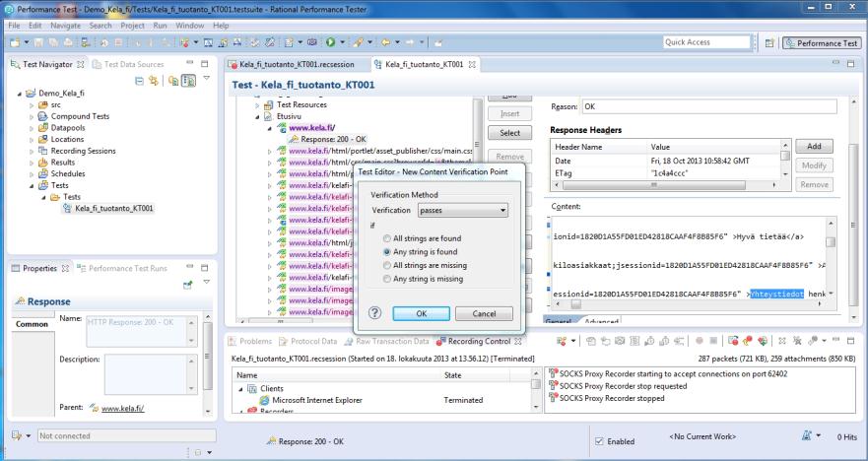This screenshot has height=461, width=868.
Task: Open the File menu
Action: point(14,26)
